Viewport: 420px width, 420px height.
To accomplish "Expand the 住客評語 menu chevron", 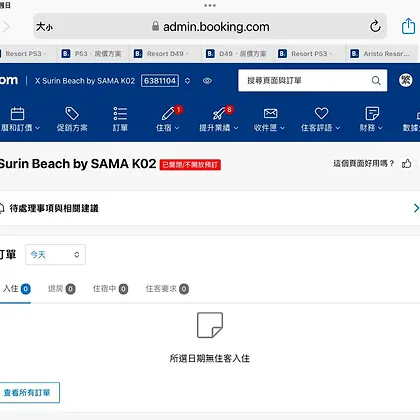I will [338, 128].
